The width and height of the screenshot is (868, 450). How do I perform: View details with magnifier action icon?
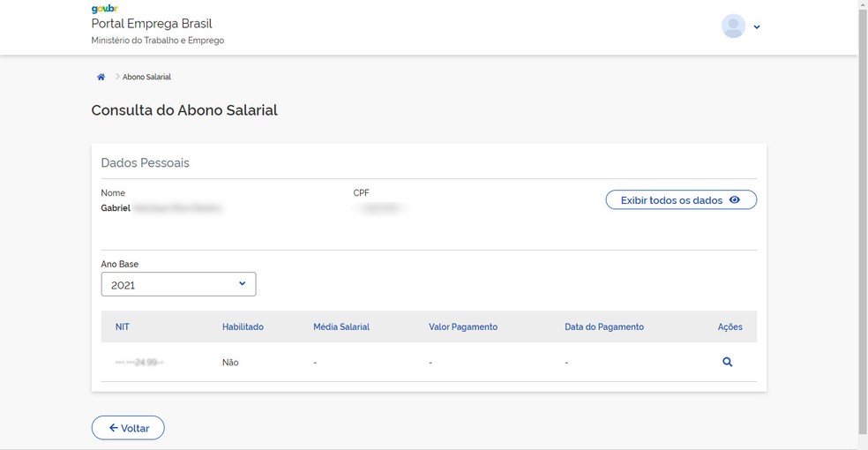[x=728, y=362]
